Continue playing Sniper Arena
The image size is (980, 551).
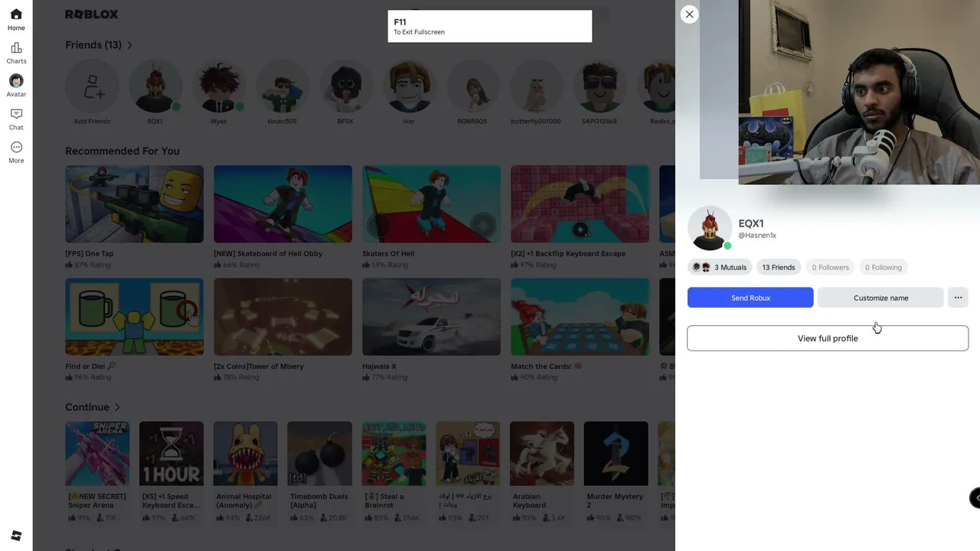click(97, 454)
